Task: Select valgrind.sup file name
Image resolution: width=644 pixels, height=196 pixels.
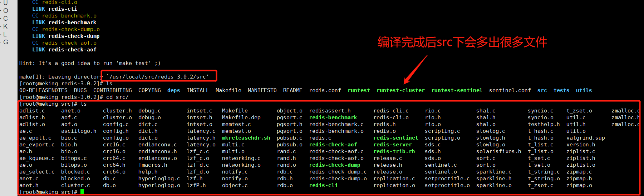Action: (x=586, y=138)
